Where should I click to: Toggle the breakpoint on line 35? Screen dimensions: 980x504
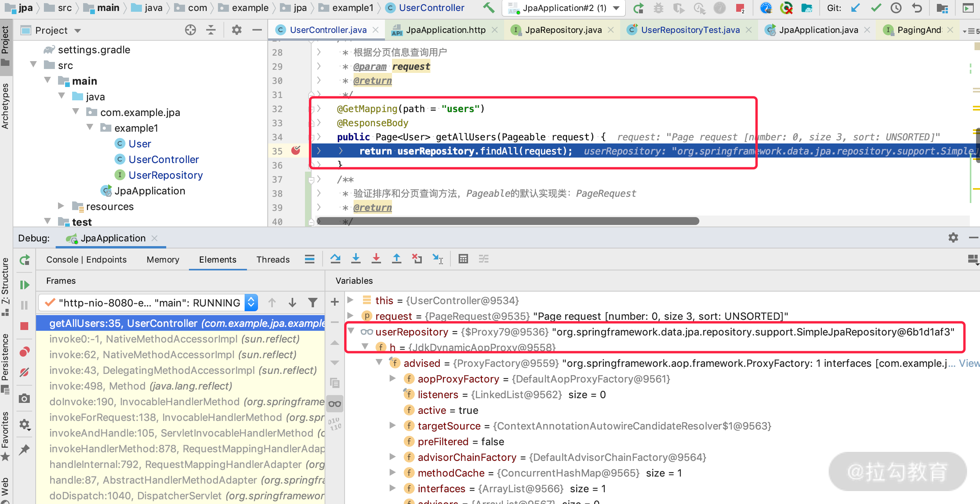[296, 150]
